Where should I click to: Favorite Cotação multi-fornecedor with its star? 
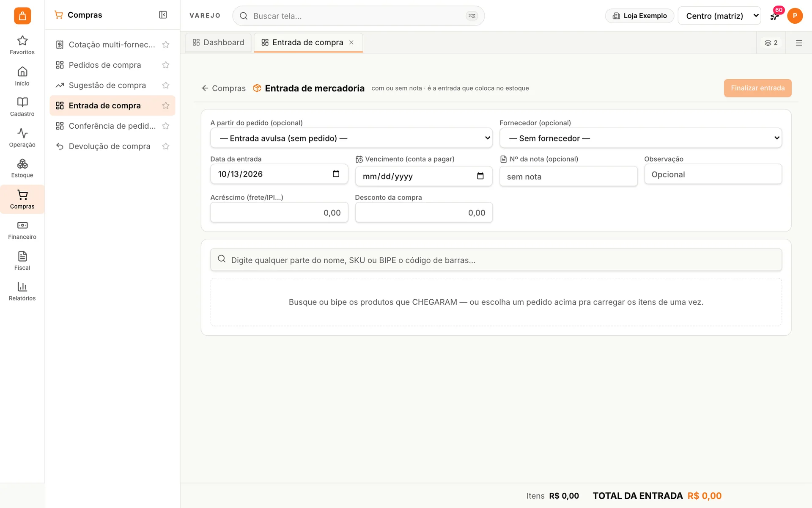pos(166,44)
